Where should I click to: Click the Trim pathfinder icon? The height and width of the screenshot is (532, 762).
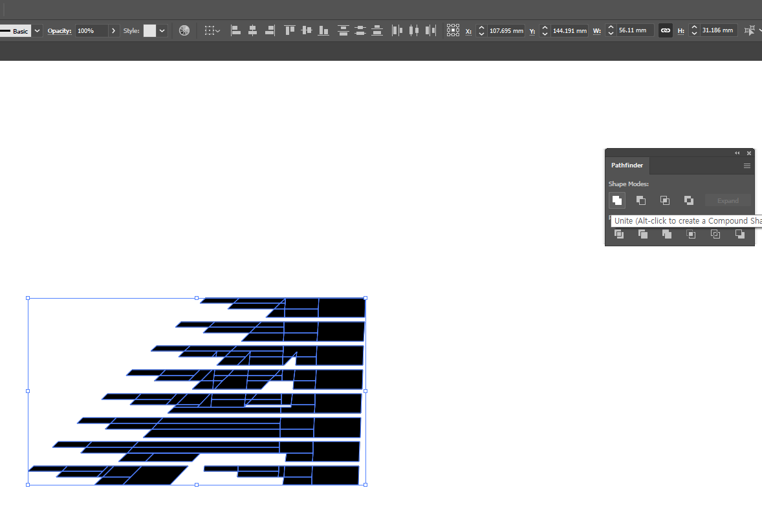[x=642, y=234]
